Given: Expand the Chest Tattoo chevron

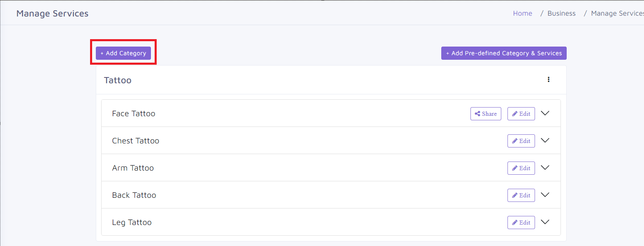Looking at the screenshot, I should point(545,141).
